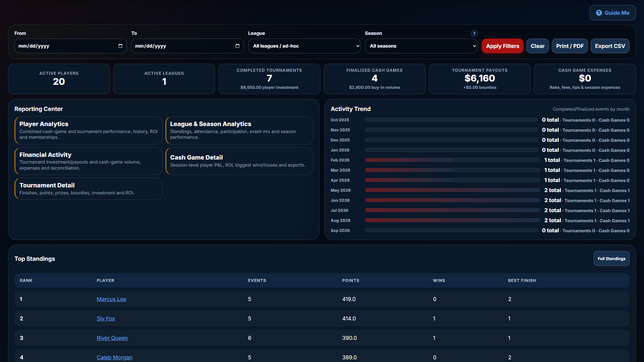Click the Completed Tournaments stat card
Screen dimensions: 644x362
coord(269,79)
